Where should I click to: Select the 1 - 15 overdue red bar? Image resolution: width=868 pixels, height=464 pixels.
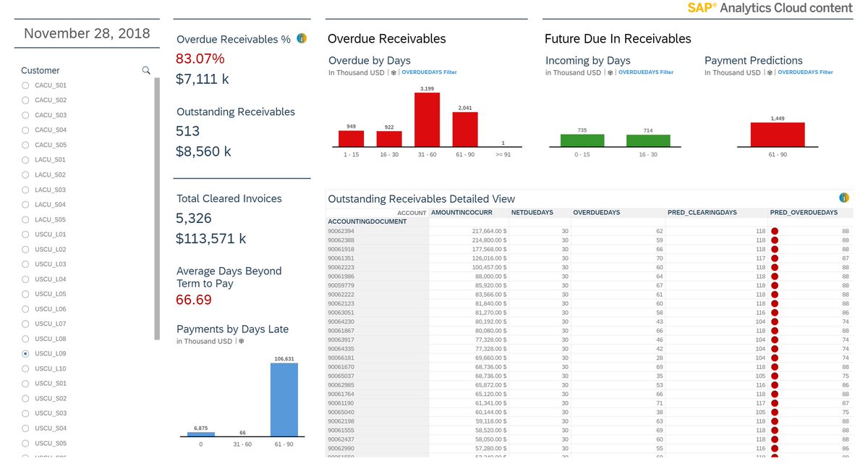(x=352, y=139)
